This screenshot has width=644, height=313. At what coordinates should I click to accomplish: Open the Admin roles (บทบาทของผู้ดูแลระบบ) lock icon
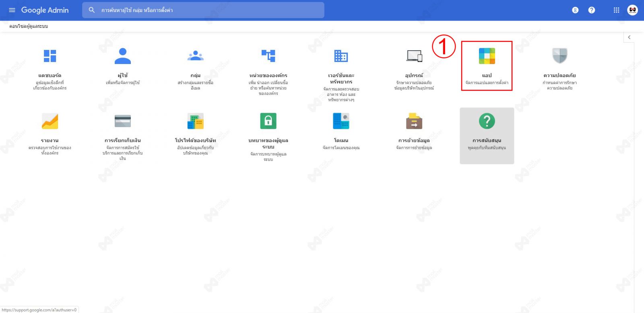(x=268, y=121)
